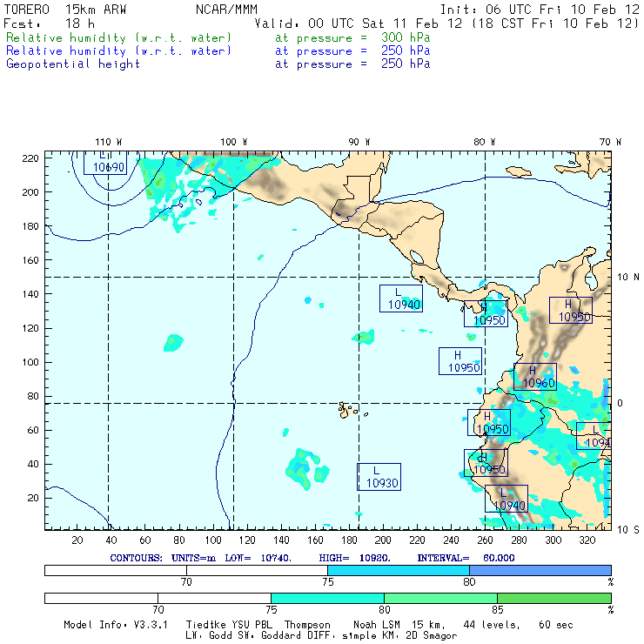Click the '10 N' latitude label
Screen dimensions: 644x644
[x=628, y=278]
